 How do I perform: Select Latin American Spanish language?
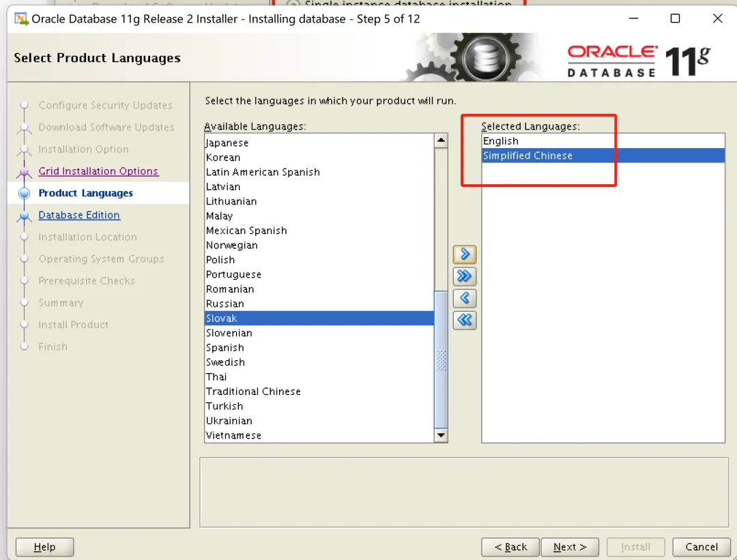[x=319, y=172]
